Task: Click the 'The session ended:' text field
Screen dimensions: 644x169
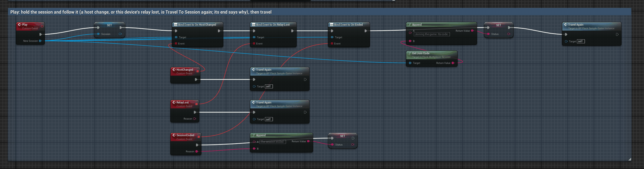Action: 272,142
